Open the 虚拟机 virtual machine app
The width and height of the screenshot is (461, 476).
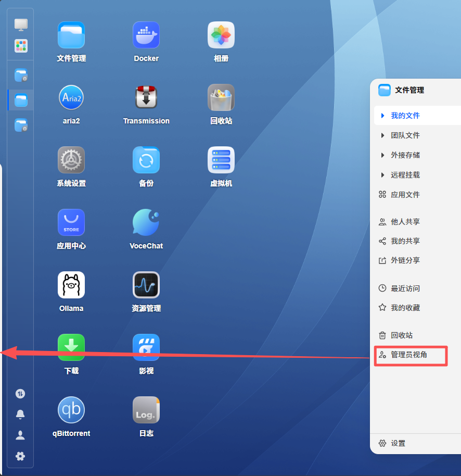pyautogui.click(x=221, y=160)
